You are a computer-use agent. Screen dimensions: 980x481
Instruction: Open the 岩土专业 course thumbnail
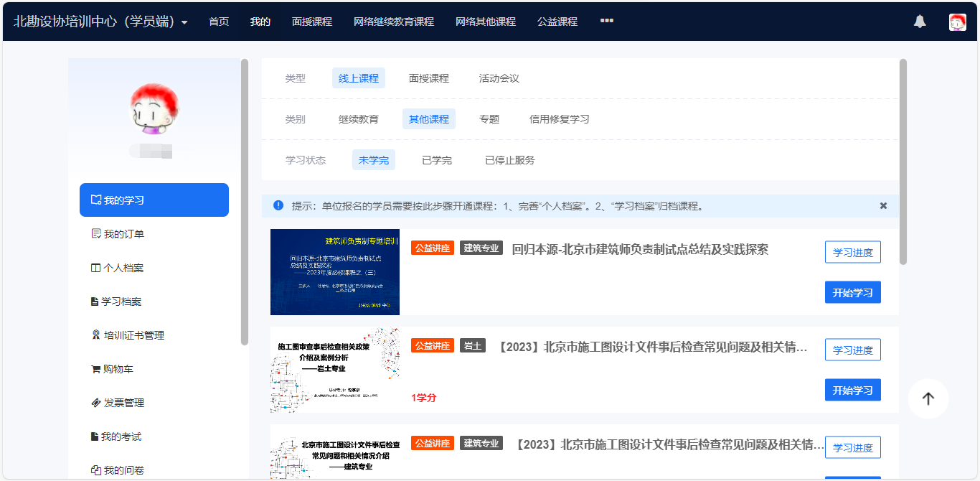335,370
